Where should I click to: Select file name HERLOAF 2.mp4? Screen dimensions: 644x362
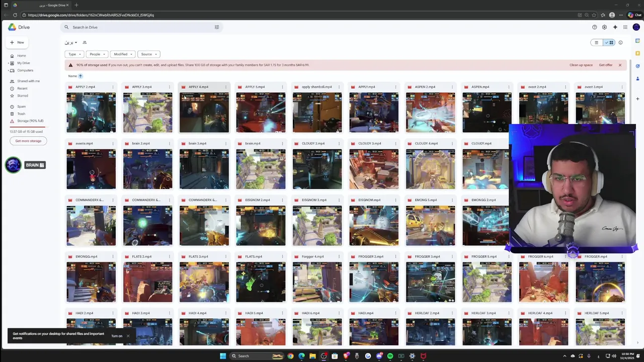coord(427,313)
